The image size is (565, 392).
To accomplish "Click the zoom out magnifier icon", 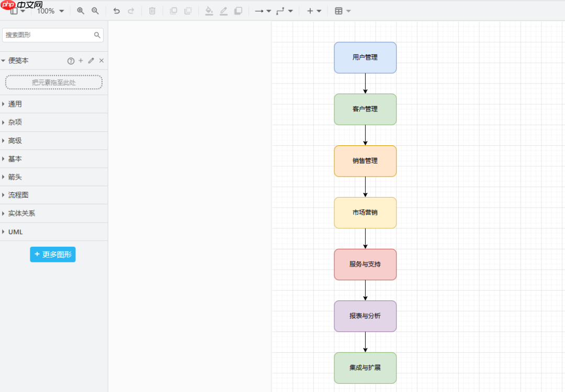I will pyautogui.click(x=95, y=11).
